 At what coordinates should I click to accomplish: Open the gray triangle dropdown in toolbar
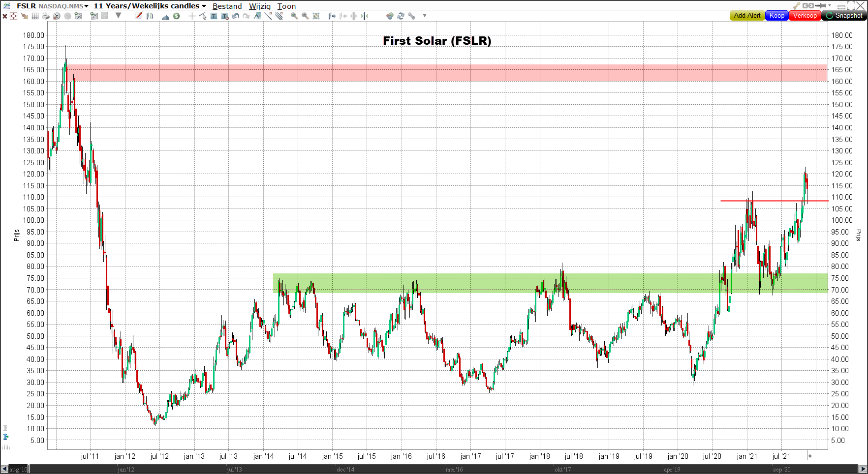point(118,15)
